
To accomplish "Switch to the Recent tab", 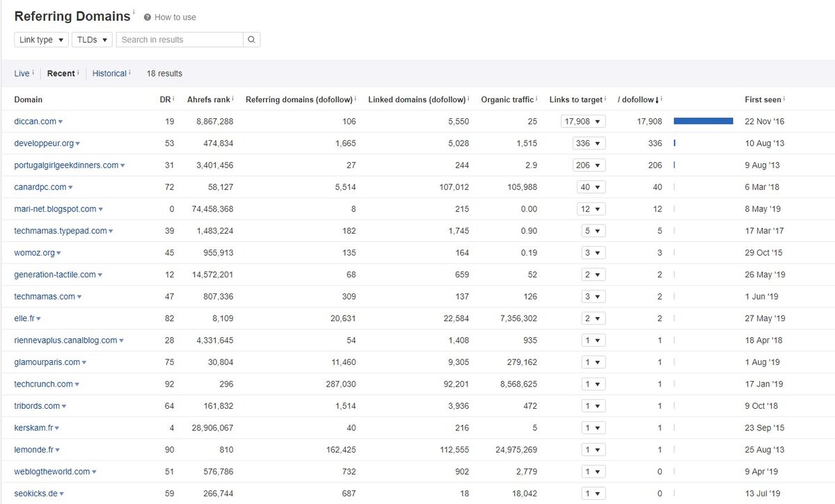I will pos(61,74).
